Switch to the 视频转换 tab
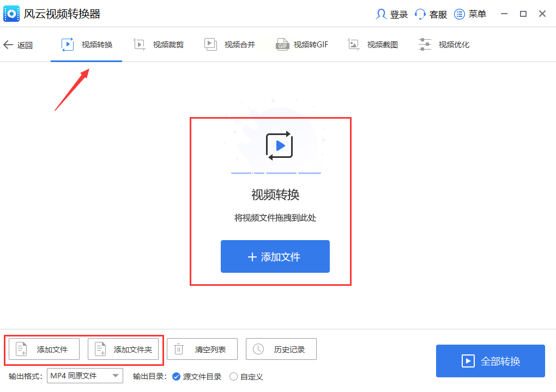 click(87, 45)
